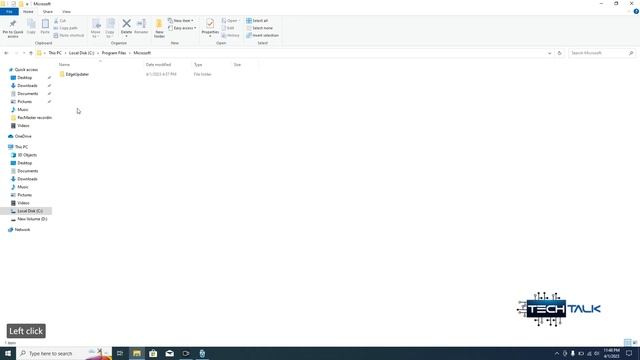Click the Rename ribbon icon
This screenshot has height=360, width=640.
pos(141,24)
